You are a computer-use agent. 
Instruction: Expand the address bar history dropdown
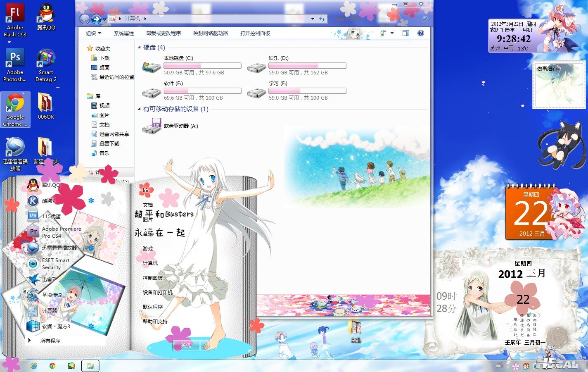point(313,19)
